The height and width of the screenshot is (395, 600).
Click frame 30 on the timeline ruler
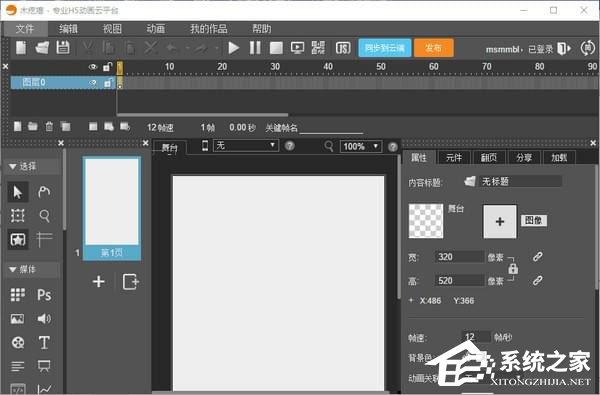(275, 67)
